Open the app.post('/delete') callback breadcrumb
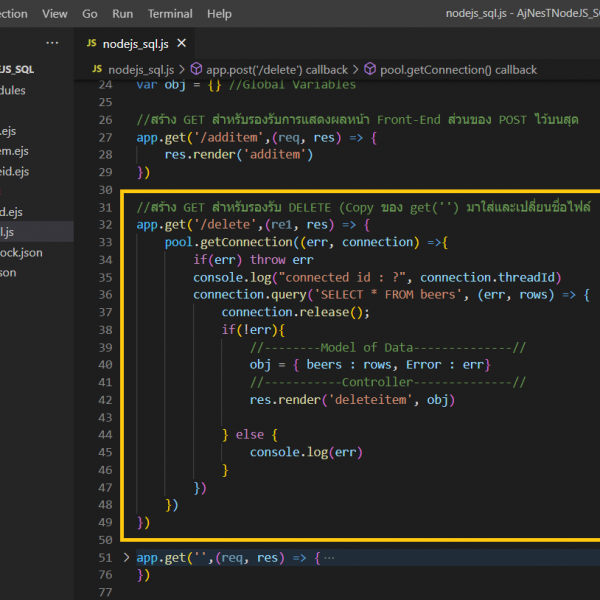The height and width of the screenshot is (600, 600). (277, 70)
